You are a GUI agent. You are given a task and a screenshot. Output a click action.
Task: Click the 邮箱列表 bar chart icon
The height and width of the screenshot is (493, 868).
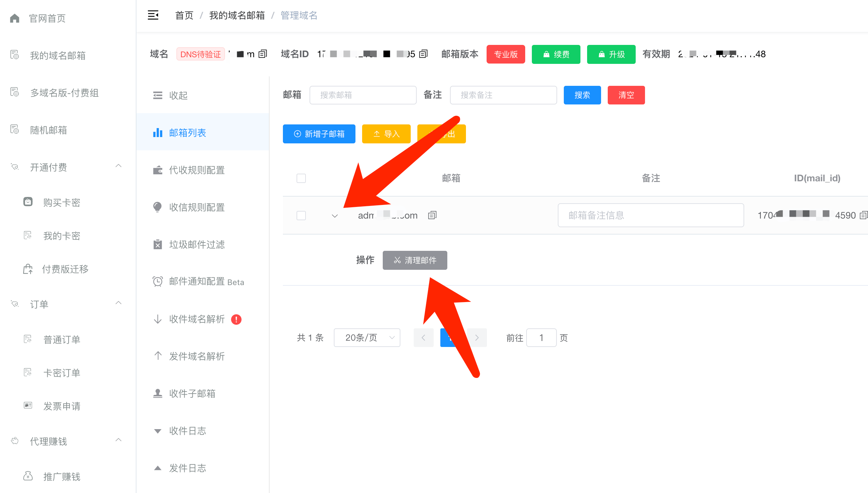click(x=157, y=133)
